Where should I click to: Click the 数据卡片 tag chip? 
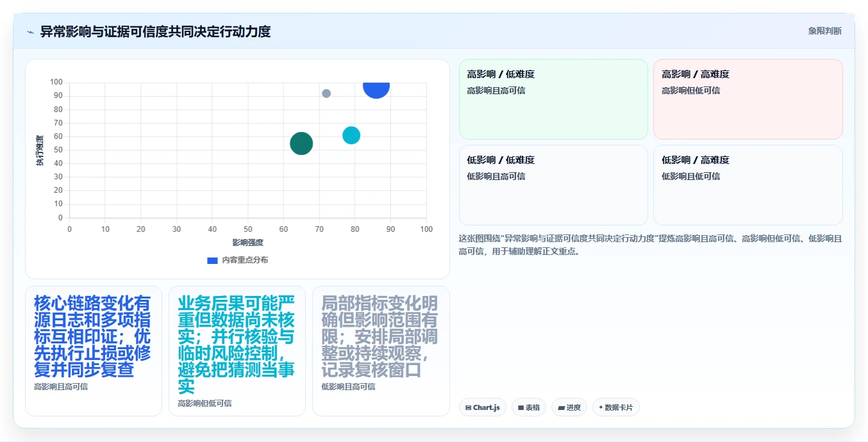(x=616, y=407)
